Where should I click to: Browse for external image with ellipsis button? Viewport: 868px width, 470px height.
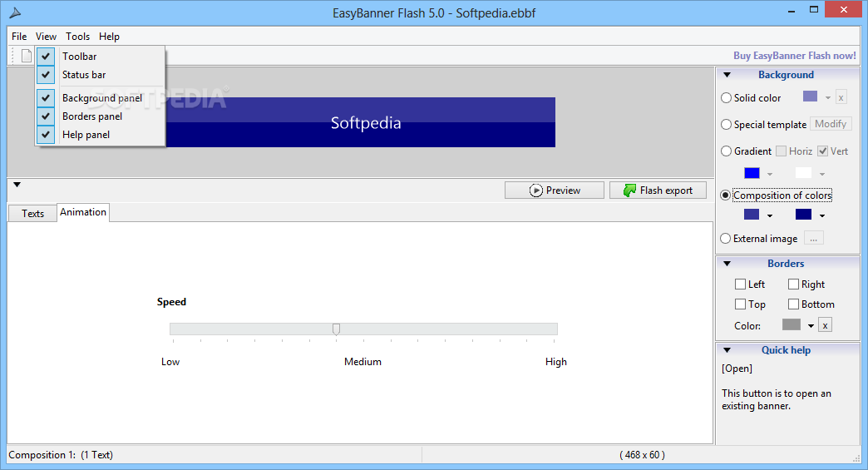click(x=813, y=238)
